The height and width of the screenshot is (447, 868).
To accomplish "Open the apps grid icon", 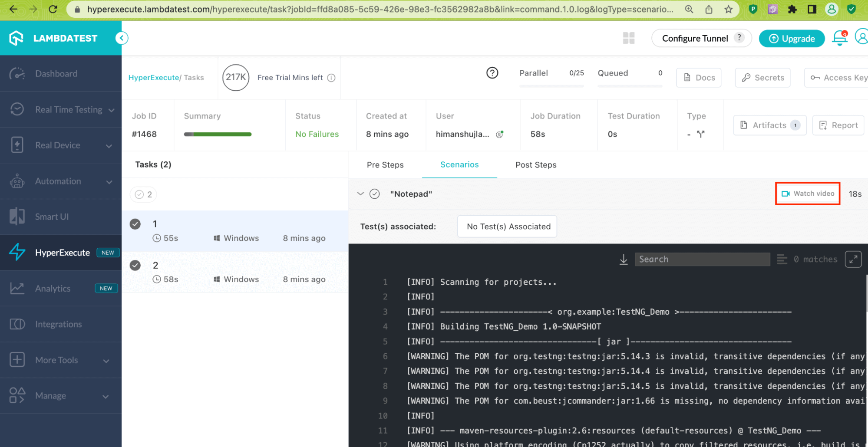I will [x=628, y=38].
